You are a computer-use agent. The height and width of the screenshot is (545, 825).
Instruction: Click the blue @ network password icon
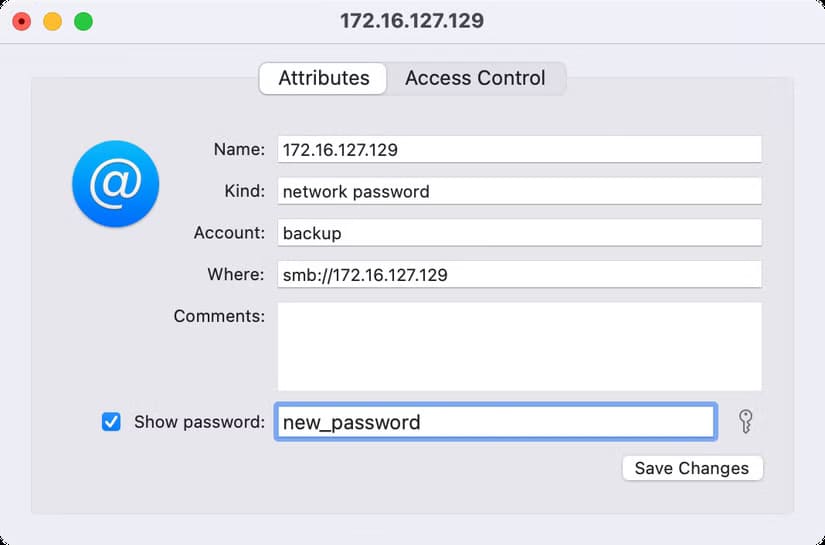coord(115,184)
